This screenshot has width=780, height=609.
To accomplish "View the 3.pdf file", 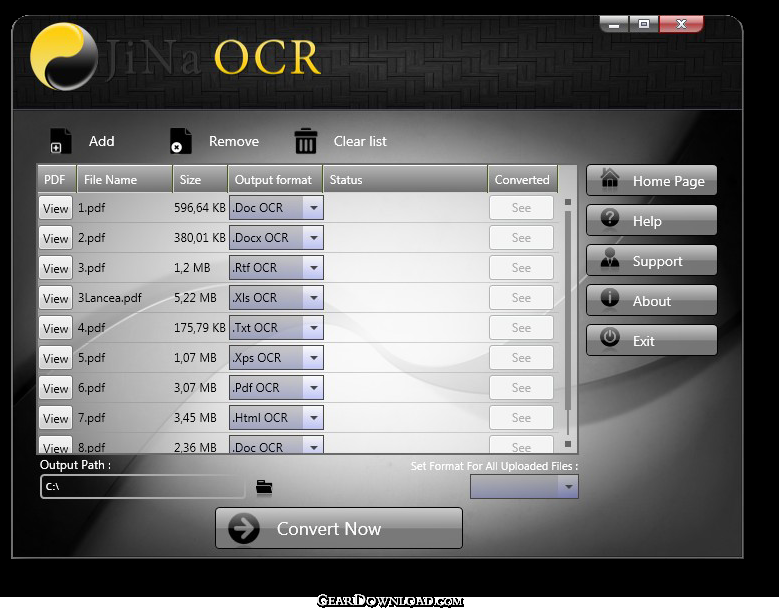I will tap(56, 268).
